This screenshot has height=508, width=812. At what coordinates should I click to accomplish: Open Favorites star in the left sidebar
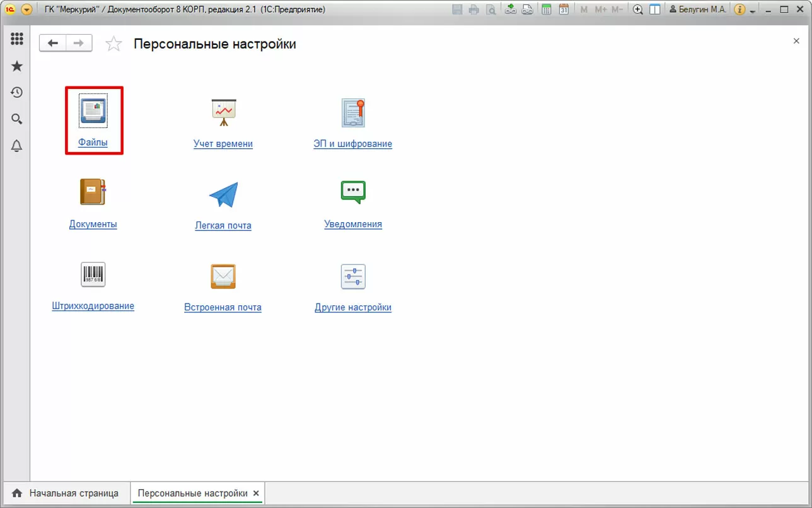(17, 66)
